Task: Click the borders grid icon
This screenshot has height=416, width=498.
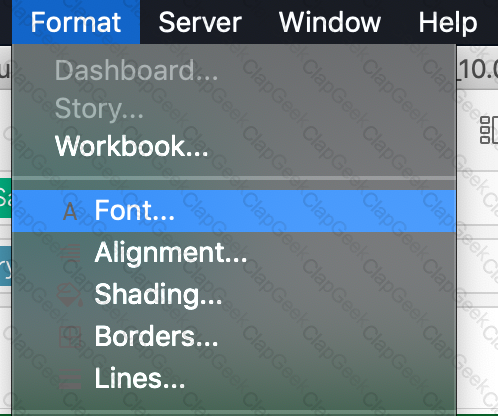Action: pyautogui.click(x=70, y=337)
